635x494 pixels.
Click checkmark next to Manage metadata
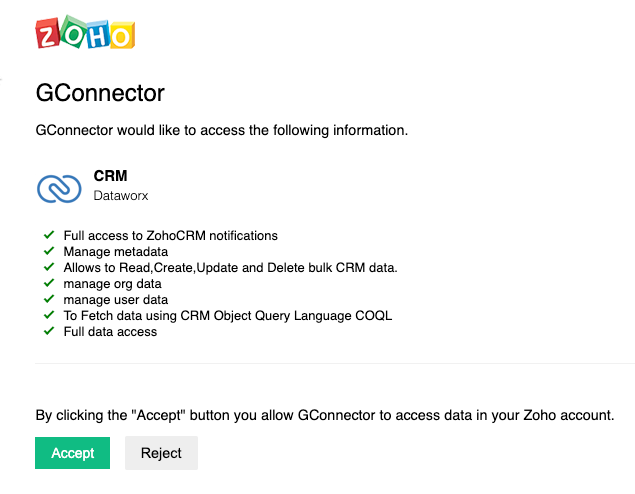[49, 251]
